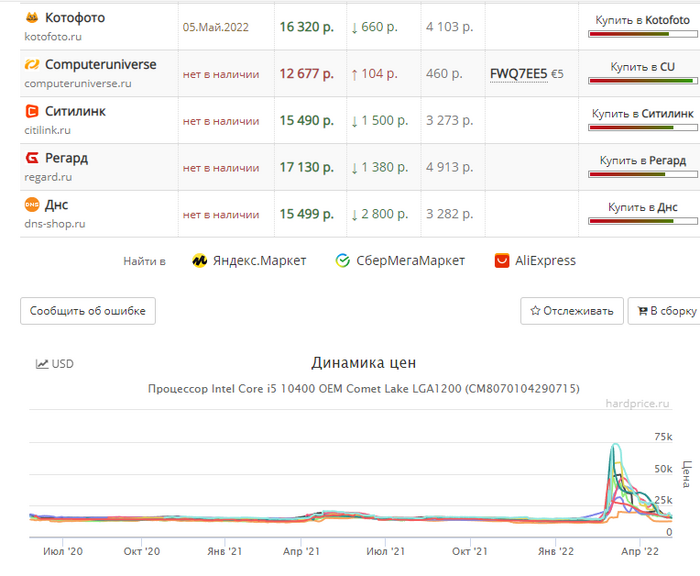
Task: Click the AliExpress red logo icon
Action: pos(502,260)
